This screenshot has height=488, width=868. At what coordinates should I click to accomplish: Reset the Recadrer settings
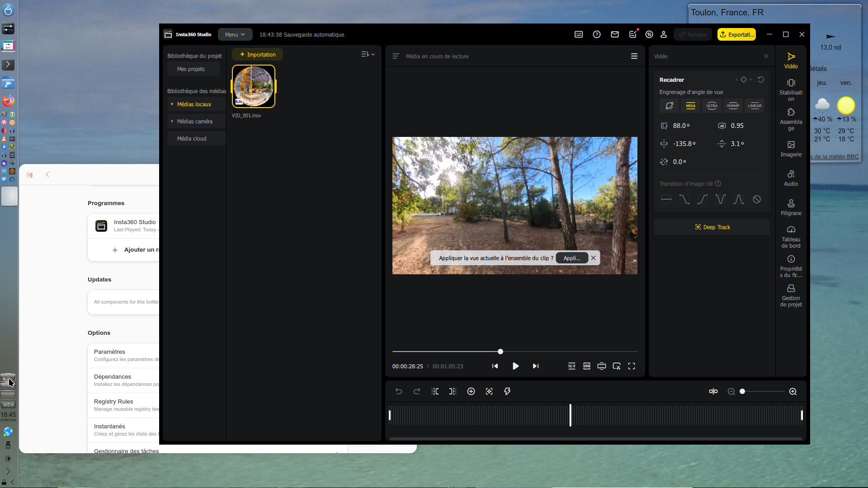(x=761, y=80)
